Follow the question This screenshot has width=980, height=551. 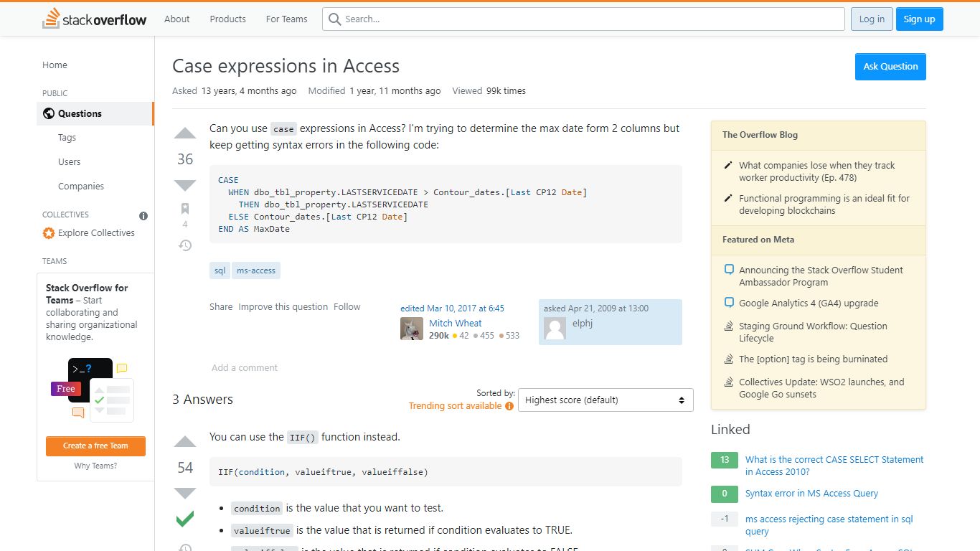click(x=347, y=307)
